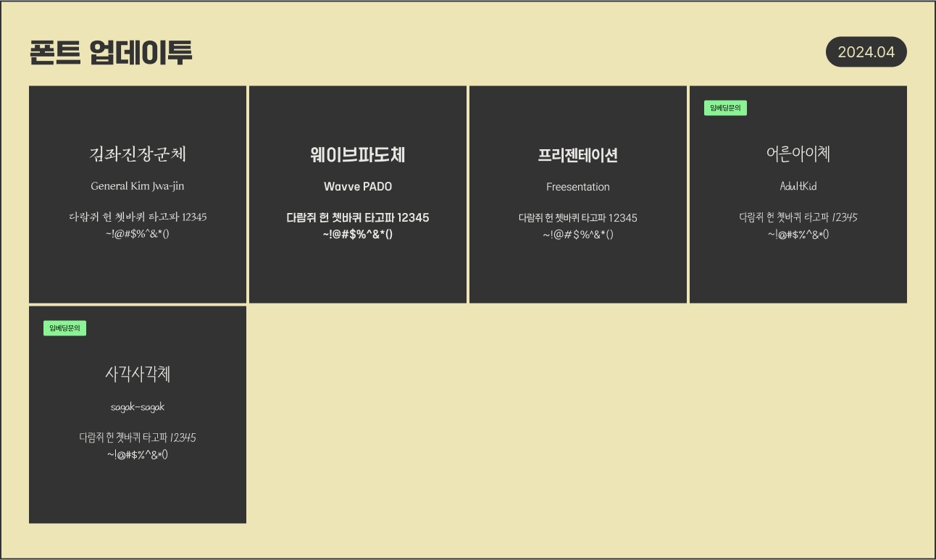Click sample sentence in 사각사각체 card

138,438
